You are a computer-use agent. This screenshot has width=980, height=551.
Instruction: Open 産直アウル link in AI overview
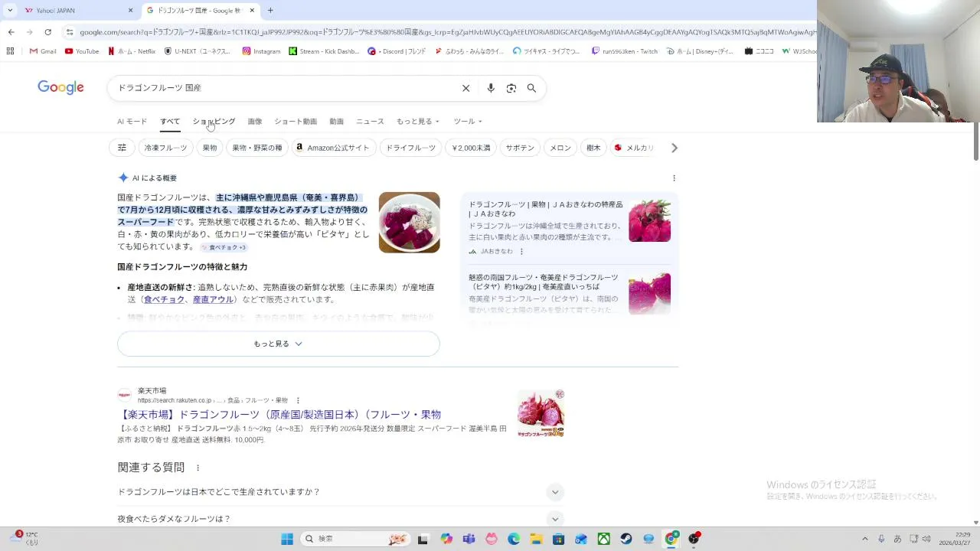[x=213, y=299]
